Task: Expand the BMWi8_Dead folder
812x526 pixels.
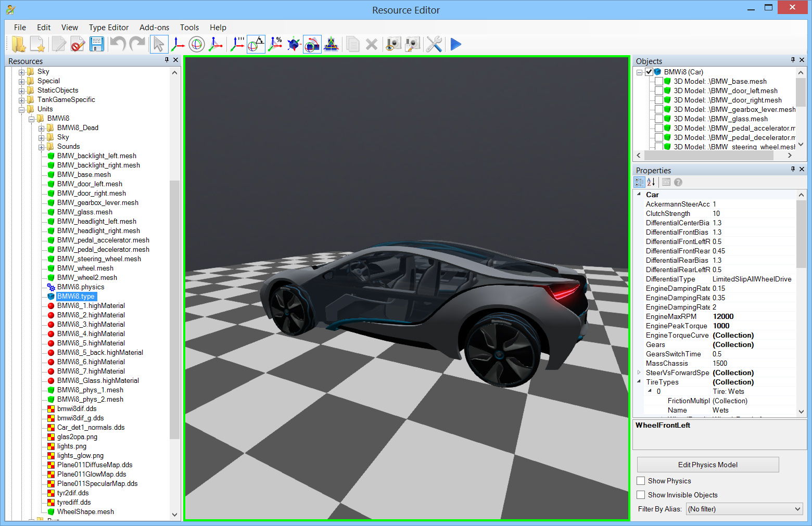Action: [41, 128]
